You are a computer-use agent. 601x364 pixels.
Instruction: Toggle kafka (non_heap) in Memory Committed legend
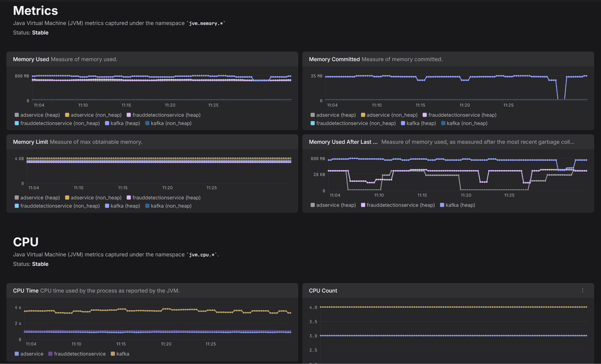point(464,123)
